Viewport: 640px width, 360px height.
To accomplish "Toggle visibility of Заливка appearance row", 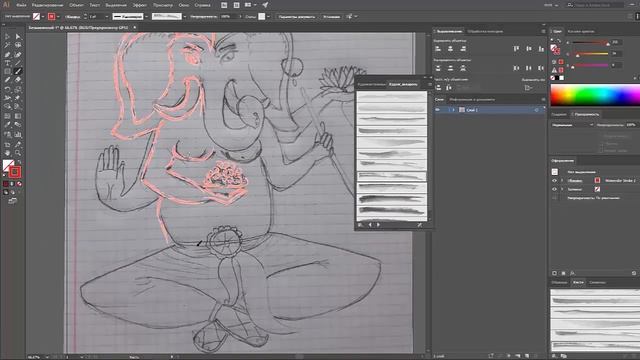I will [x=554, y=189].
